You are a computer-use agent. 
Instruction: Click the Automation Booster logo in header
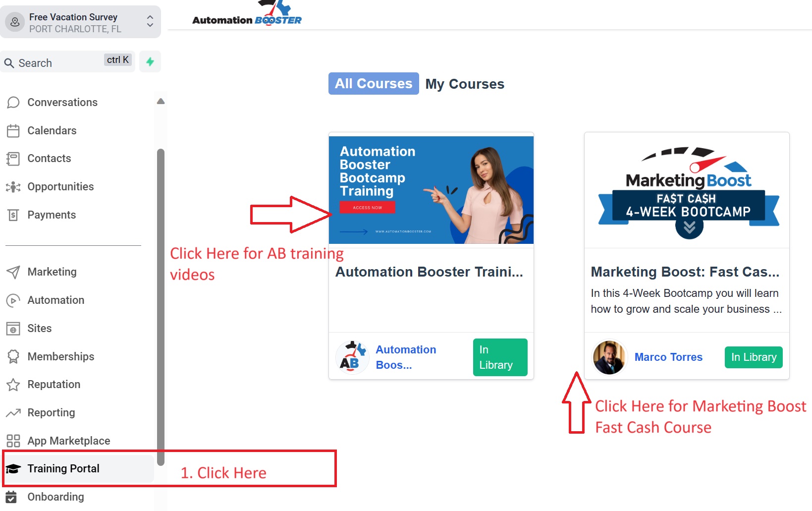pyautogui.click(x=247, y=13)
